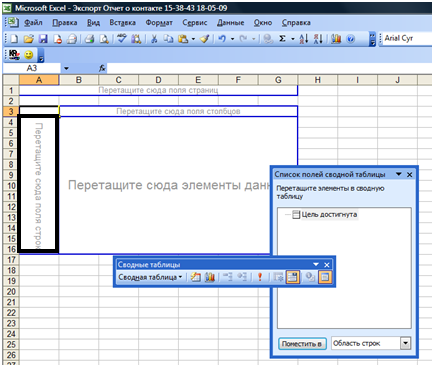Image resolution: width=432 pixels, height=367 pixels.
Task: Click the Поместить в button
Action: (302, 344)
